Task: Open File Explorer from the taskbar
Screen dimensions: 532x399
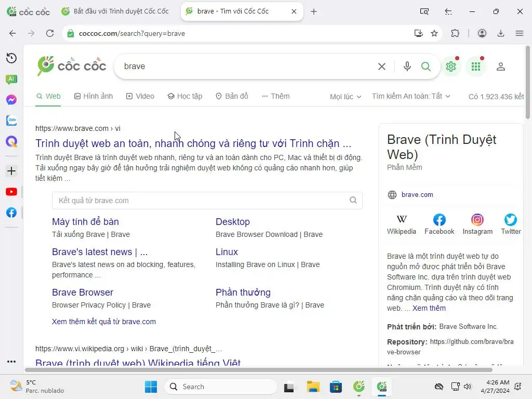Action: (x=313, y=387)
